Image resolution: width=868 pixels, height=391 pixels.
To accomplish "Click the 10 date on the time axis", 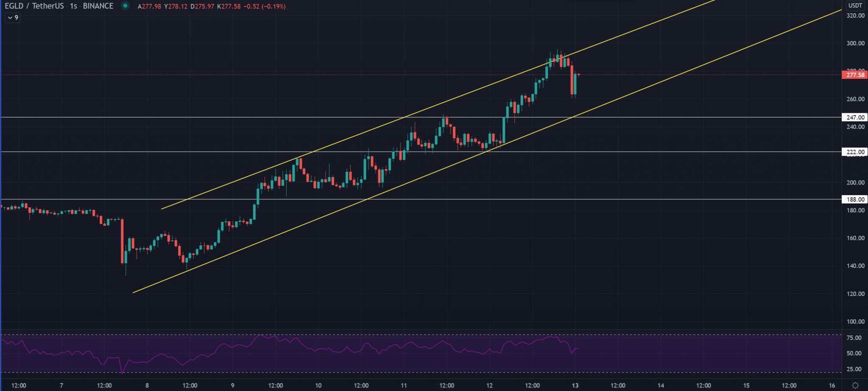I will point(318,385).
